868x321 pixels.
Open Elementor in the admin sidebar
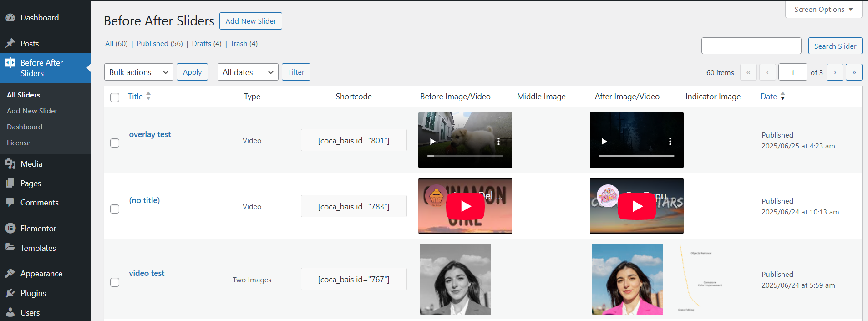click(x=38, y=229)
